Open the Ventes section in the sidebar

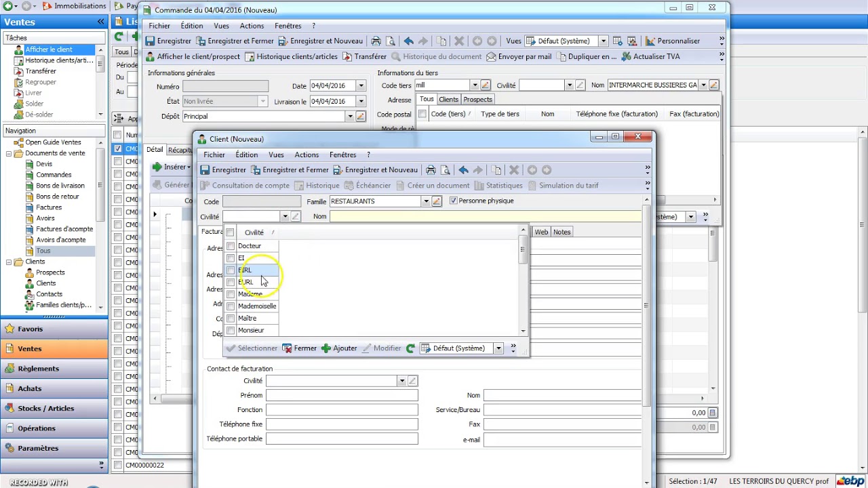pyautogui.click(x=54, y=348)
